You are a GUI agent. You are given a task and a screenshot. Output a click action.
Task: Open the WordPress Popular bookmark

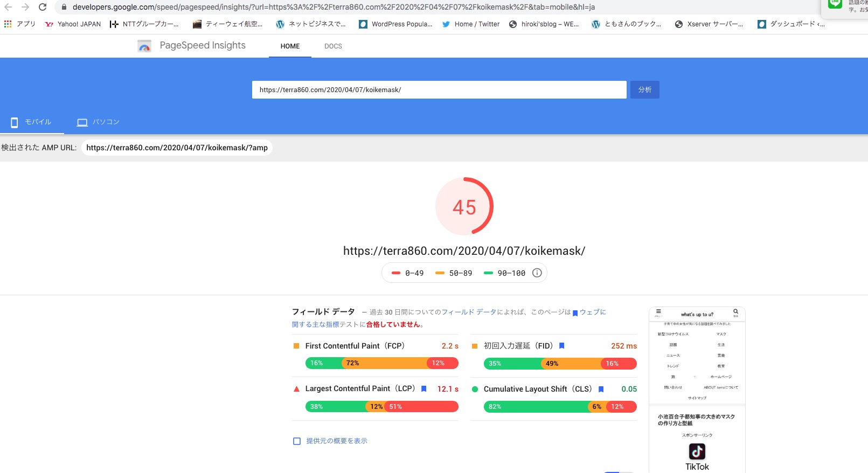click(x=395, y=24)
